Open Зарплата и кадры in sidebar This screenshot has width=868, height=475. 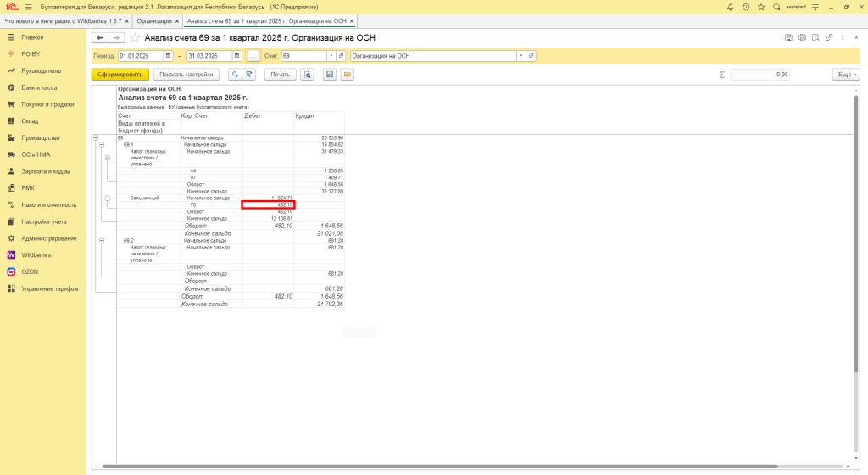46,171
